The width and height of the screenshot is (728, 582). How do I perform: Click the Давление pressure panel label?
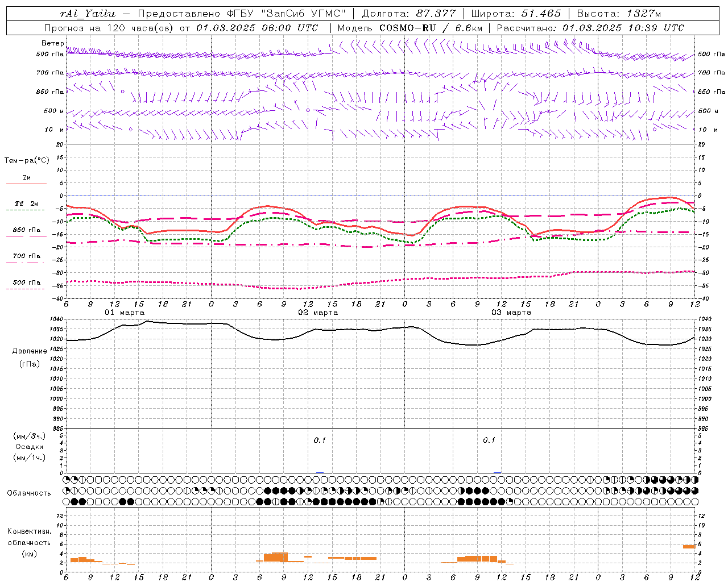coord(30,351)
